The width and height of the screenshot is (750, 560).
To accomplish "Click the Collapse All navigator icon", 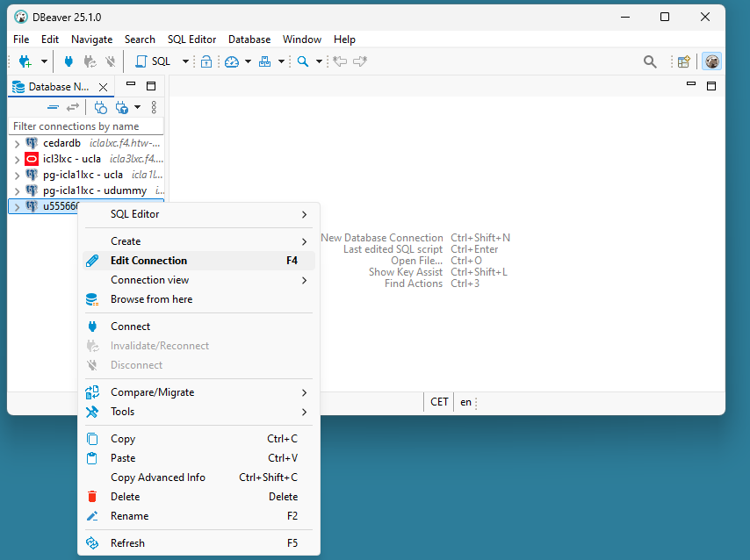I will pyautogui.click(x=53, y=108).
